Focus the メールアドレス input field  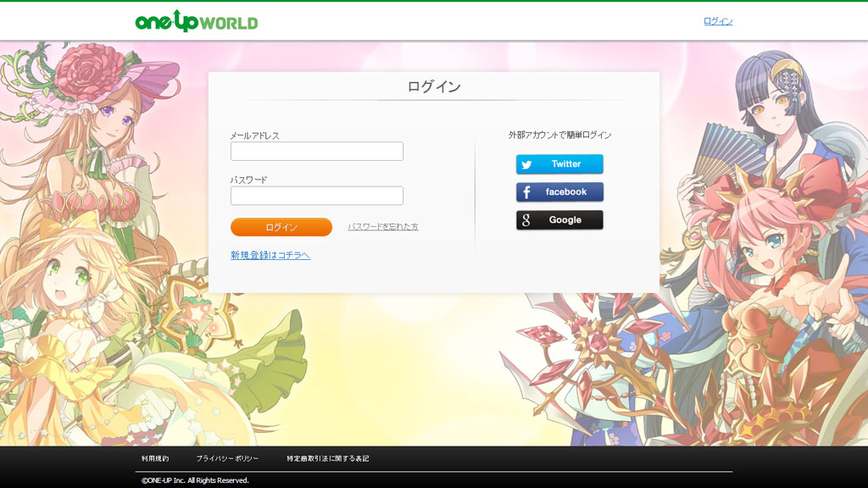point(317,151)
